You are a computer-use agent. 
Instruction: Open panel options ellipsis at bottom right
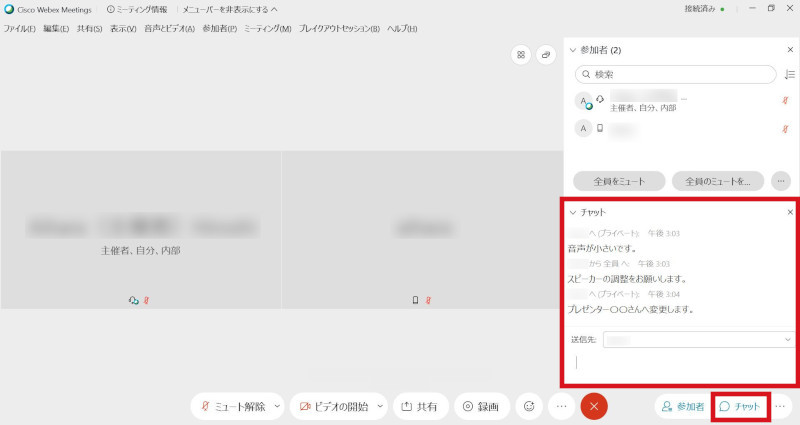[782, 406]
